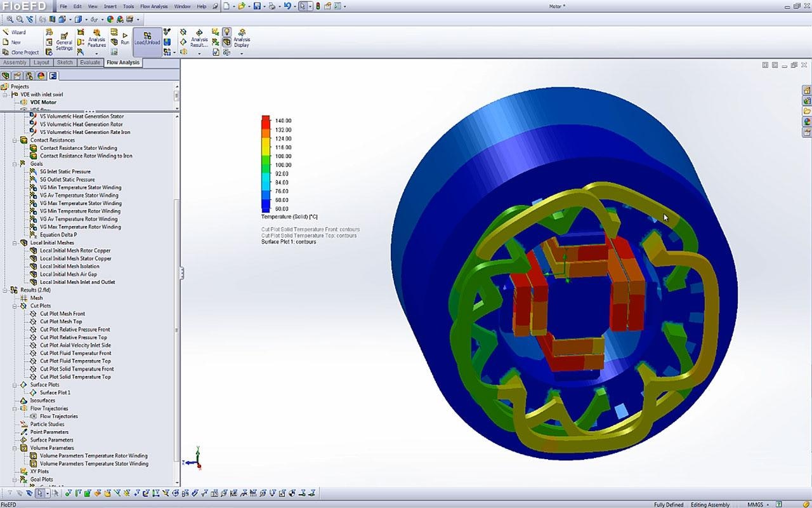The width and height of the screenshot is (812, 508).
Task: Collapse the Cut Plots node
Action: [16, 306]
